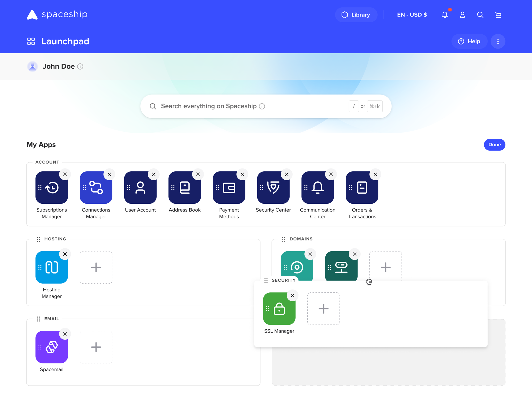This screenshot has width=532, height=411.
Task: Remove Orders & Transactions using its X
Action: (375, 174)
